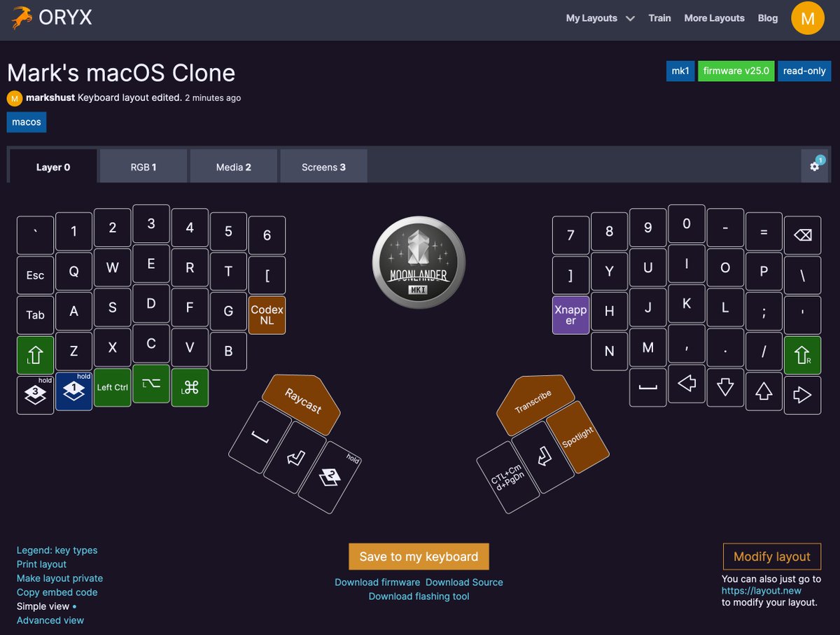
Task: Select the orange Codex NL key
Action: (267, 315)
